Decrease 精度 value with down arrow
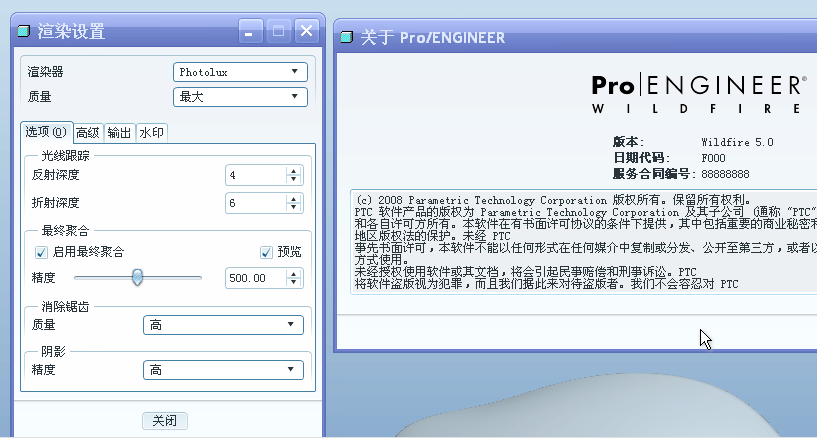817x438 pixels. [x=294, y=283]
